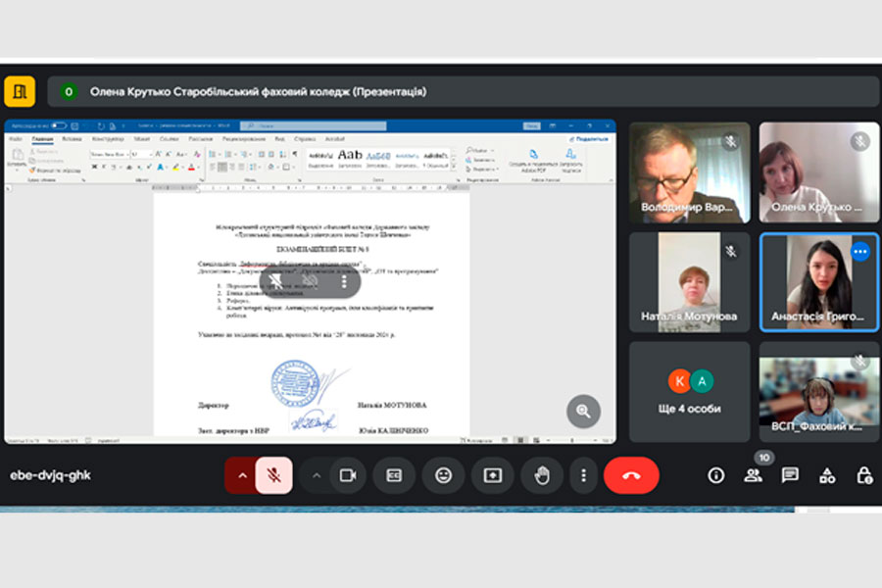Open host controls lock icon
Screen dimensions: 882x588
click(x=864, y=475)
